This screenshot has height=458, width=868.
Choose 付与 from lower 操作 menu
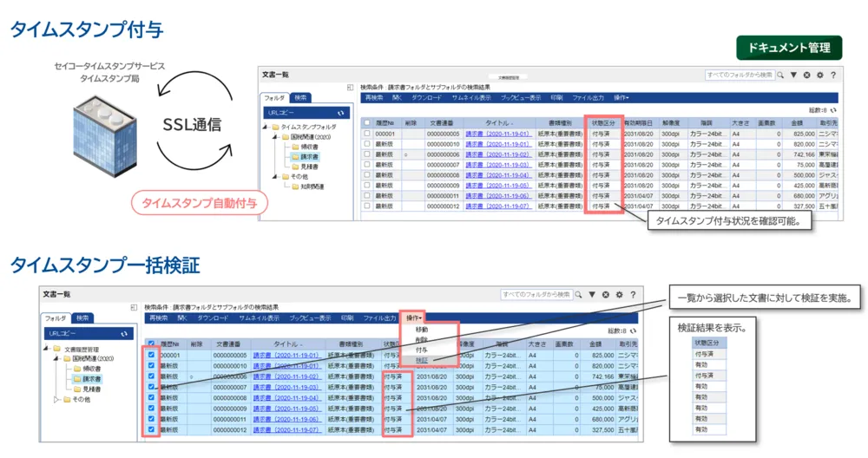421,350
